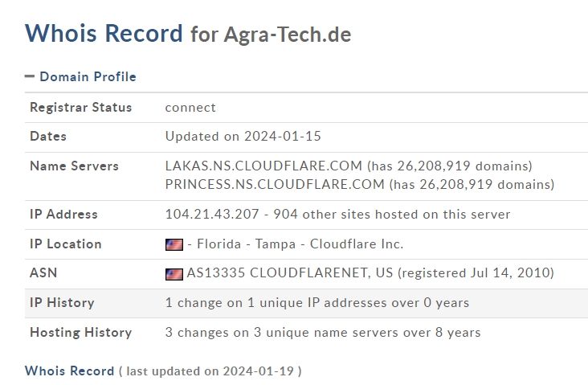Open PRINCESS.NS.CLOUDFLARE.COM name server link
The height and width of the screenshot is (385, 588).
[275, 184]
